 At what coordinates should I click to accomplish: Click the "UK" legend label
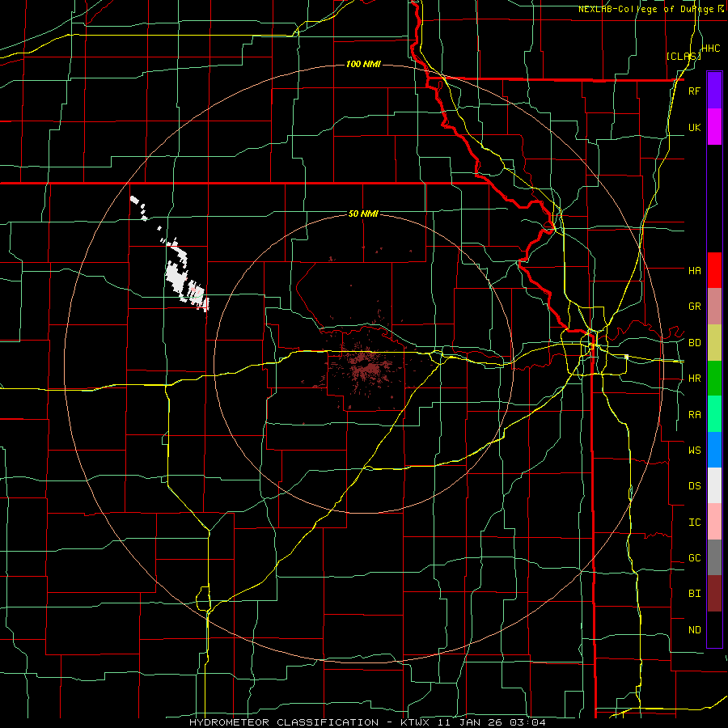(x=694, y=128)
